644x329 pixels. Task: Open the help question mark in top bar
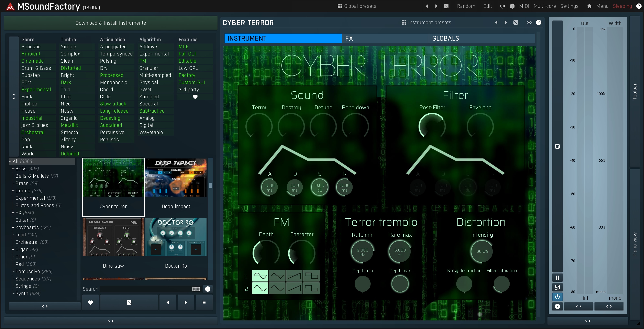639,6
